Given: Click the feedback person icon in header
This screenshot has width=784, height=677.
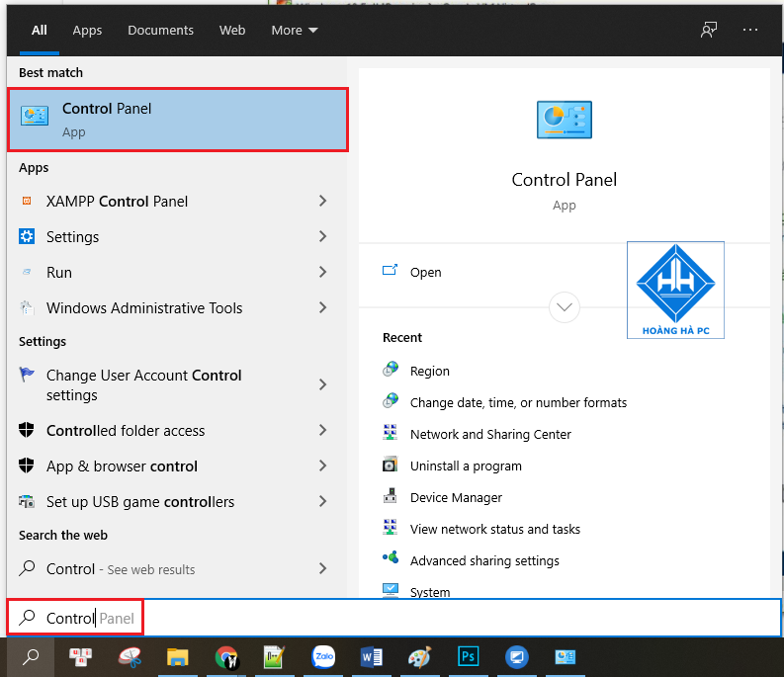Looking at the screenshot, I should 709,30.
